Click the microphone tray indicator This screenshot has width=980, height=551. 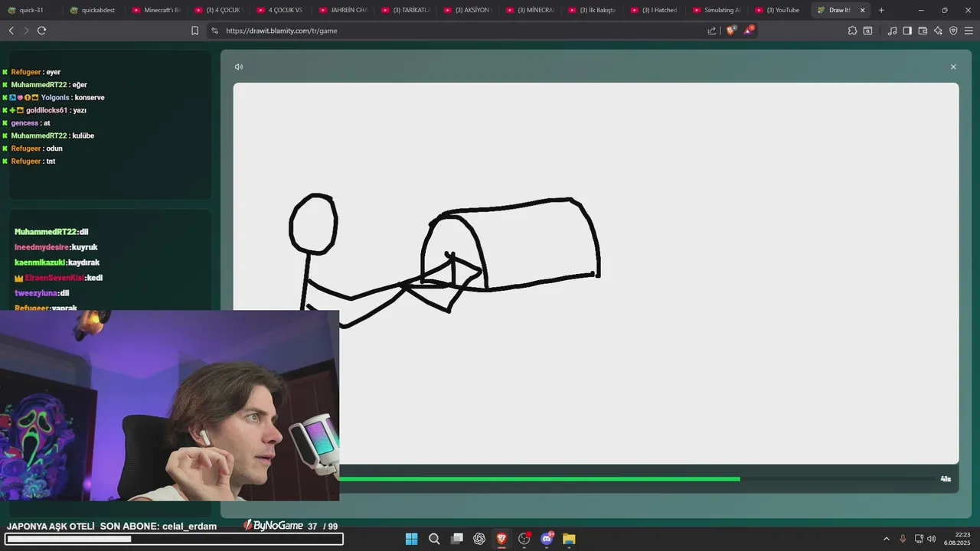[x=903, y=539]
